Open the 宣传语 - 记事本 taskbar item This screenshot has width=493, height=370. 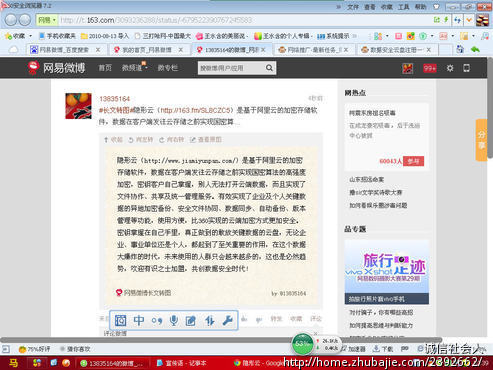[x=182, y=363]
